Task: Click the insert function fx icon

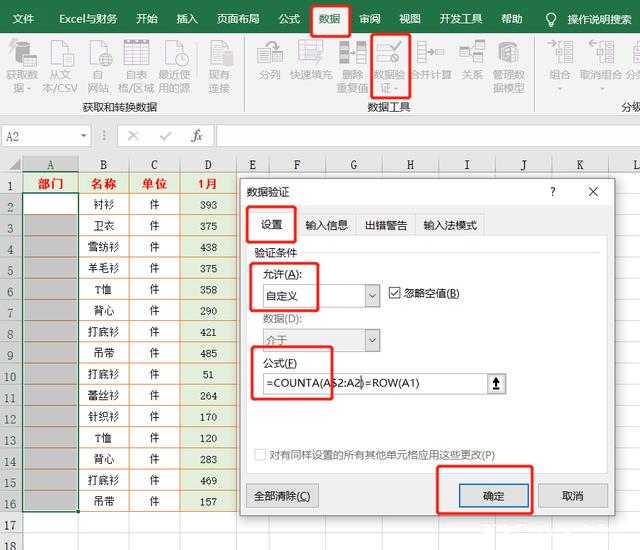Action: tap(197, 136)
